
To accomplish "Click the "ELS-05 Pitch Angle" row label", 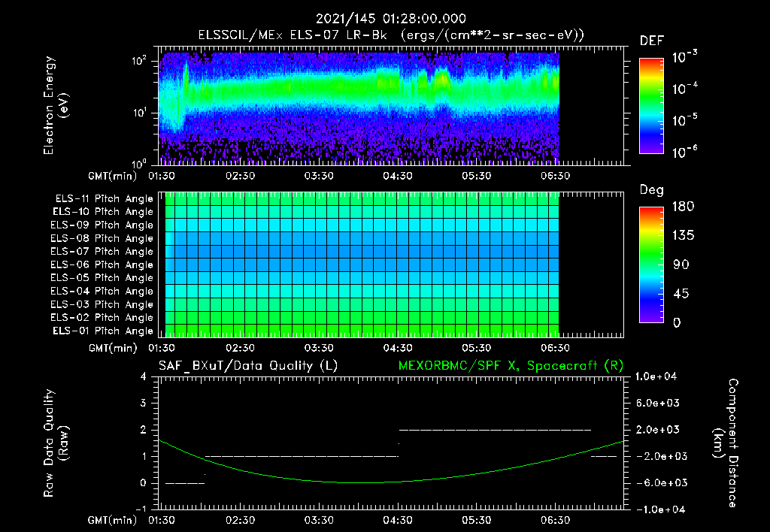I will point(102,278).
